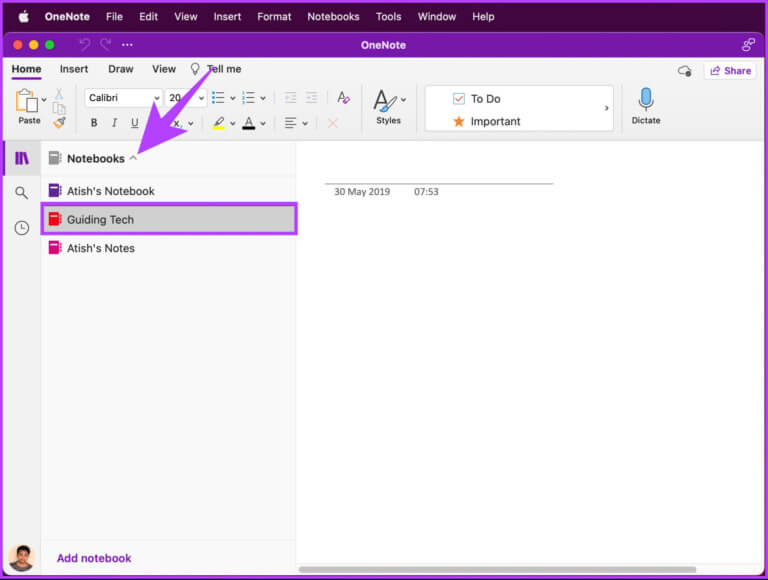Screen dimensions: 768x580
Task: Open the Apple menu
Action: 24,17
